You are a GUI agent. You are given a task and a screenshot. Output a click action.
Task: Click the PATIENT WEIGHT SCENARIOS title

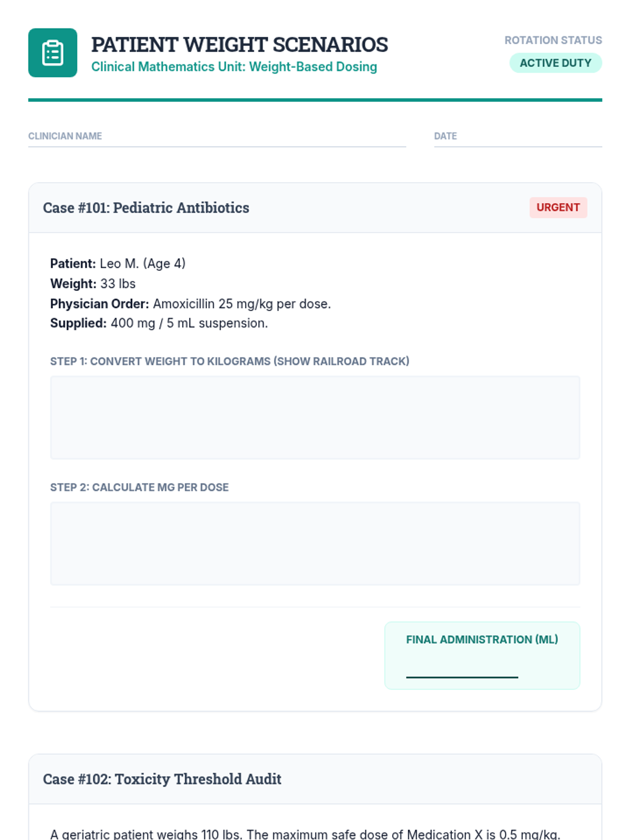(239, 45)
